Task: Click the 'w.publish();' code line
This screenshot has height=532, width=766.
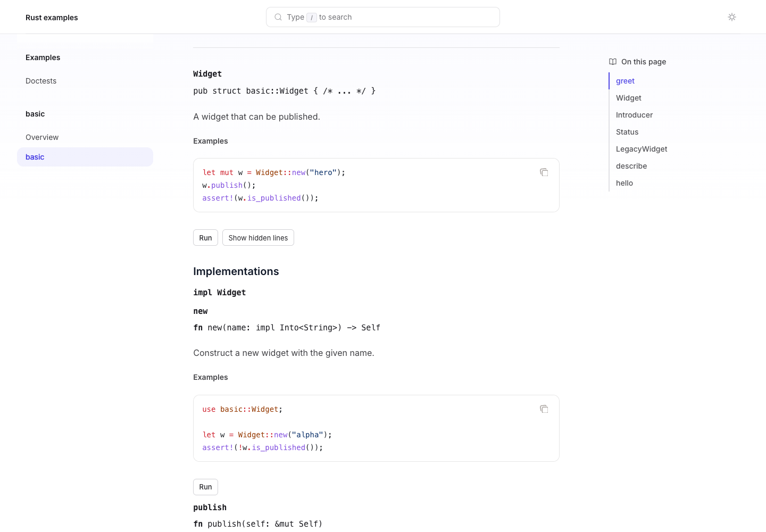Action: tap(229, 185)
